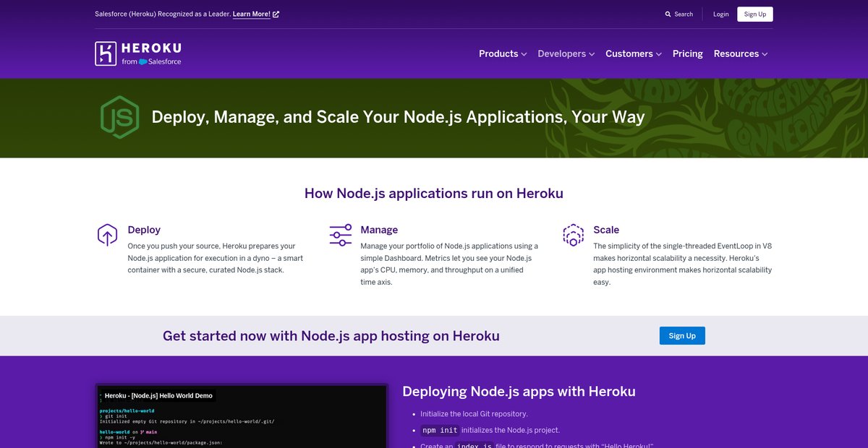Click the search magnifier icon
868x448 pixels.
point(668,14)
